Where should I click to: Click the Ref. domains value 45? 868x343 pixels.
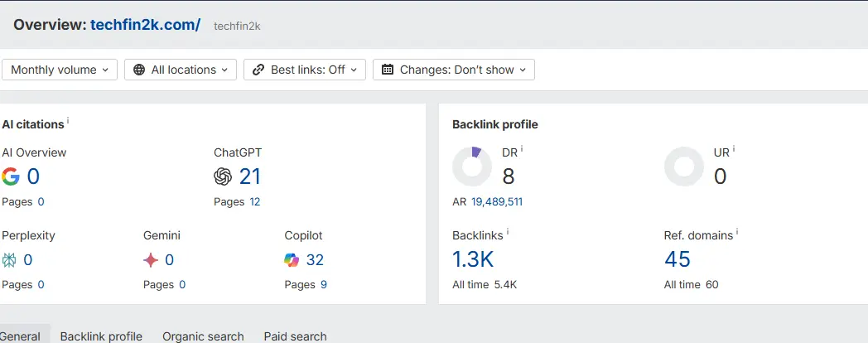coord(678,259)
